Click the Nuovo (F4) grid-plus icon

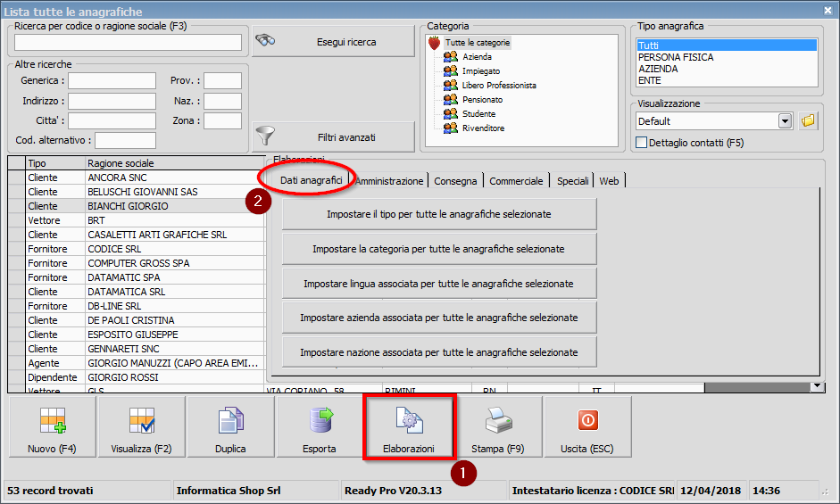pos(53,420)
